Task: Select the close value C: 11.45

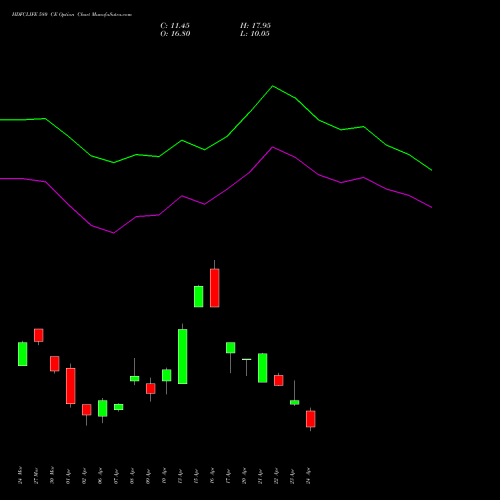Action: pos(175,26)
